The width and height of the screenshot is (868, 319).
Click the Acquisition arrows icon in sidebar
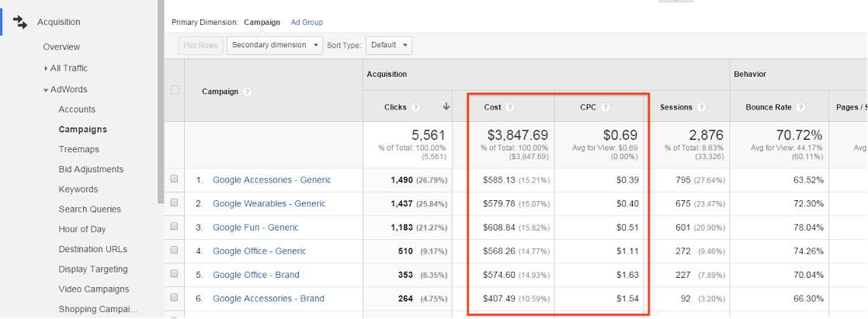point(20,22)
